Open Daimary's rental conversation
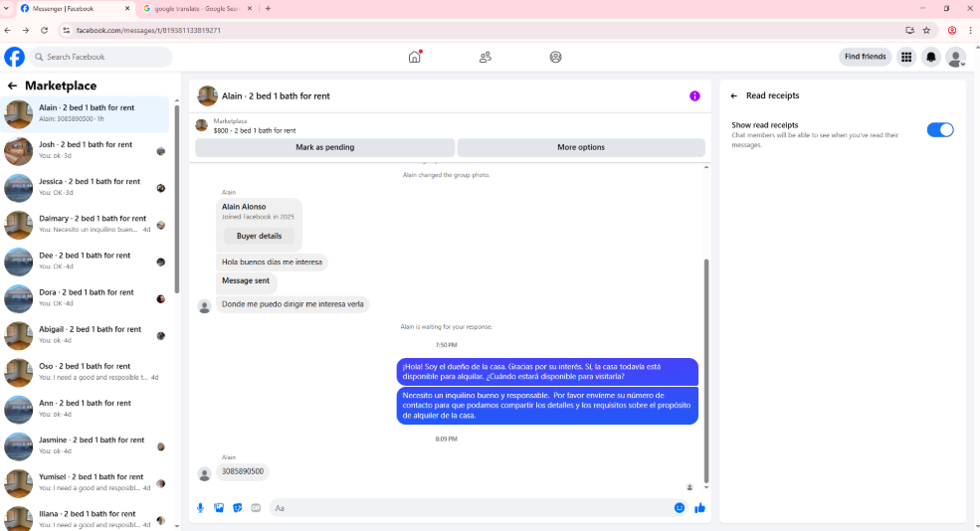 [85, 225]
